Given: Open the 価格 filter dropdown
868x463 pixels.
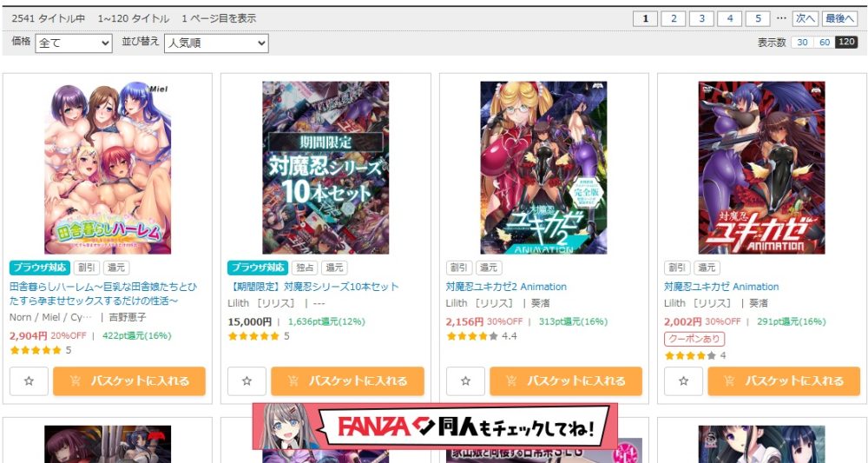Looking at the screenshot, I should (74, 43).
